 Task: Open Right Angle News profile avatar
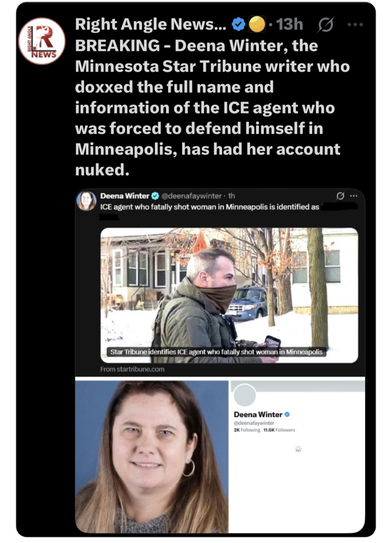(42, 41)
